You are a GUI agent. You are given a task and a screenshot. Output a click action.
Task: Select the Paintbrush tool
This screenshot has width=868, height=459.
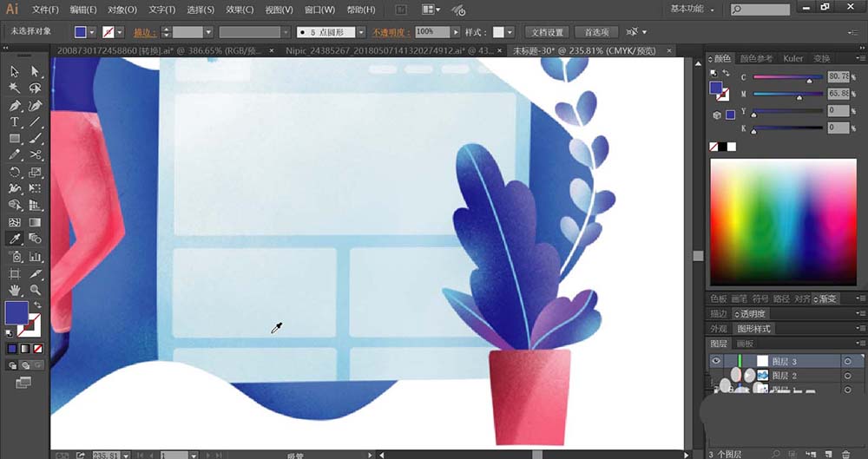36,139
